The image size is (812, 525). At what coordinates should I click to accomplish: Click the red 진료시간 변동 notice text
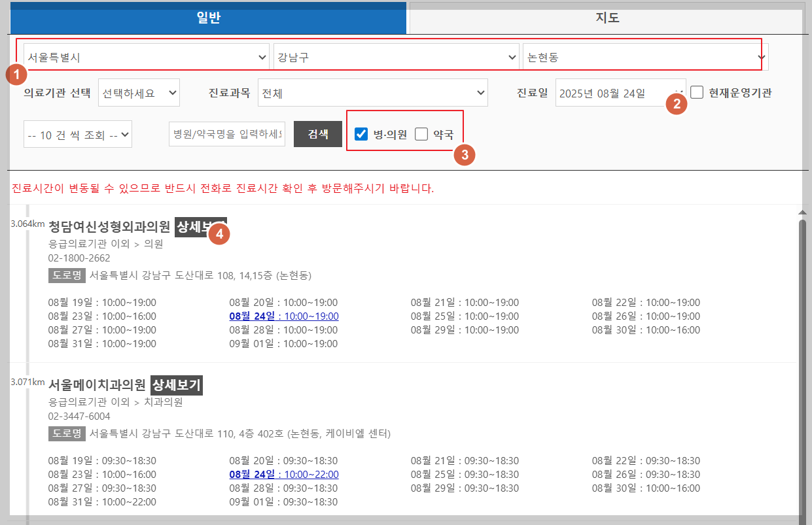click(222, 189)
